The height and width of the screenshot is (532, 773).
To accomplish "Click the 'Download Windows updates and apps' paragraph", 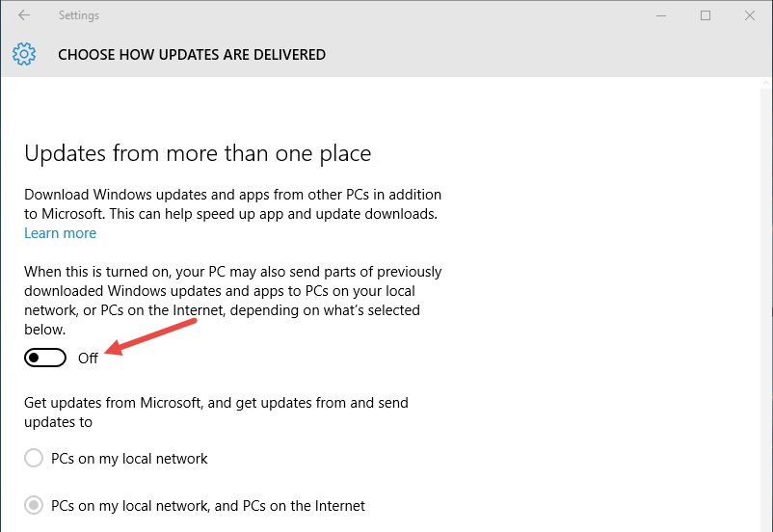I will coord(232,204).
